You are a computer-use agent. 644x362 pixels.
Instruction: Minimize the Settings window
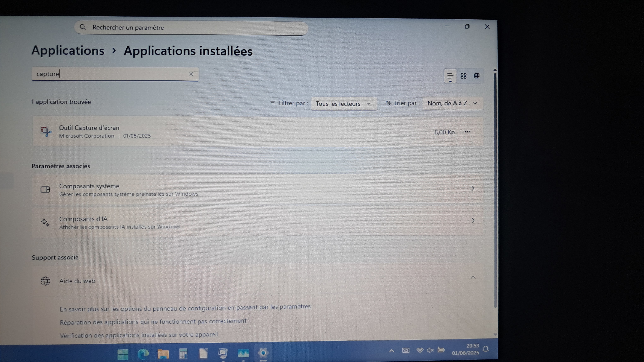click(x=447, y=26)
